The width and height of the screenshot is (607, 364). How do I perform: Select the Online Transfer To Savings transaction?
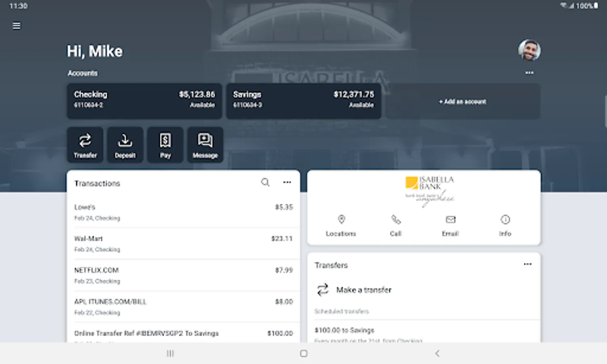click(183, 333)
